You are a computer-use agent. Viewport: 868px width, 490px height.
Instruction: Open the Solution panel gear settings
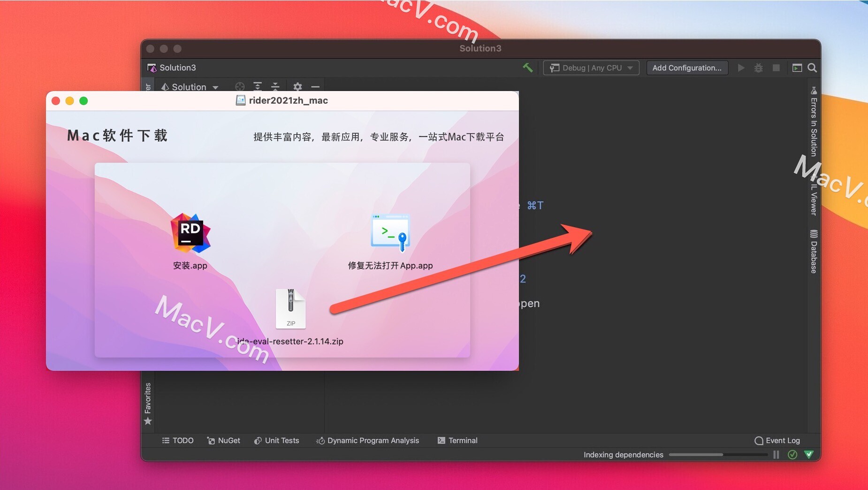click(297, 86)
